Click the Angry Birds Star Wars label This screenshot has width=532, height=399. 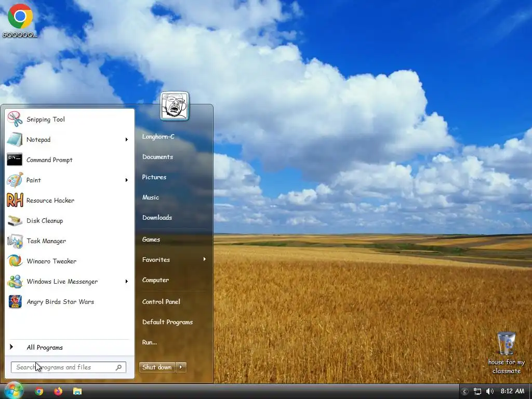(60, 302)
